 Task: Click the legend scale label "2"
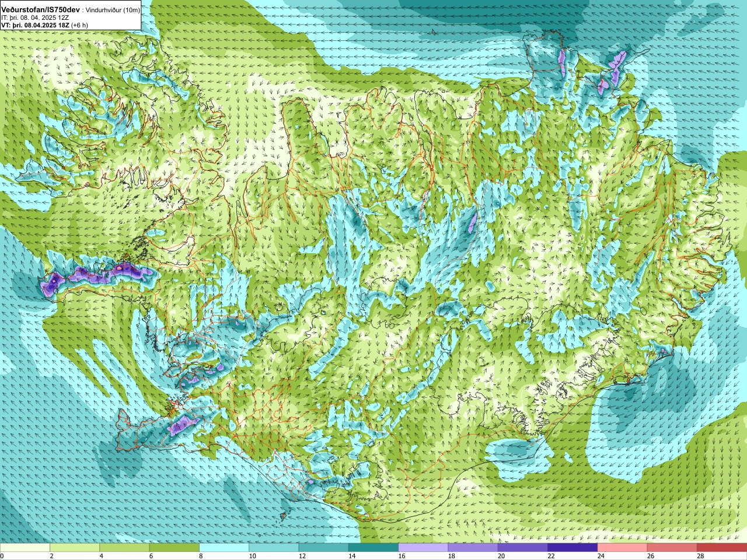(51, 556)
